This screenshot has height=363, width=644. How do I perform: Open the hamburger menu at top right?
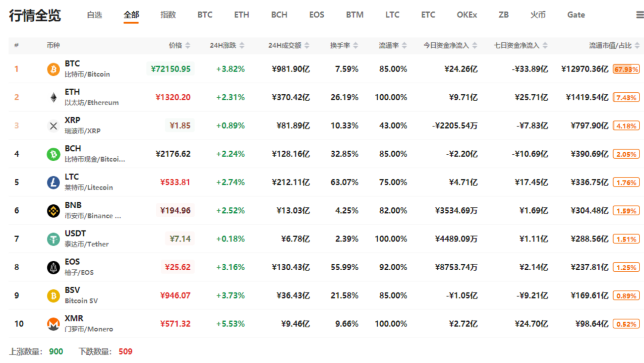click(640, 15)
